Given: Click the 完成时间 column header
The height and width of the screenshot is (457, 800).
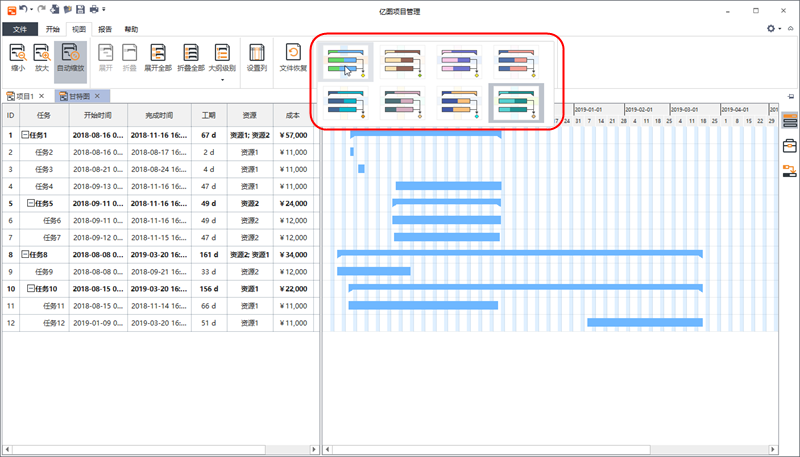Looking at the screenshot, I should (x=159, y=116).
